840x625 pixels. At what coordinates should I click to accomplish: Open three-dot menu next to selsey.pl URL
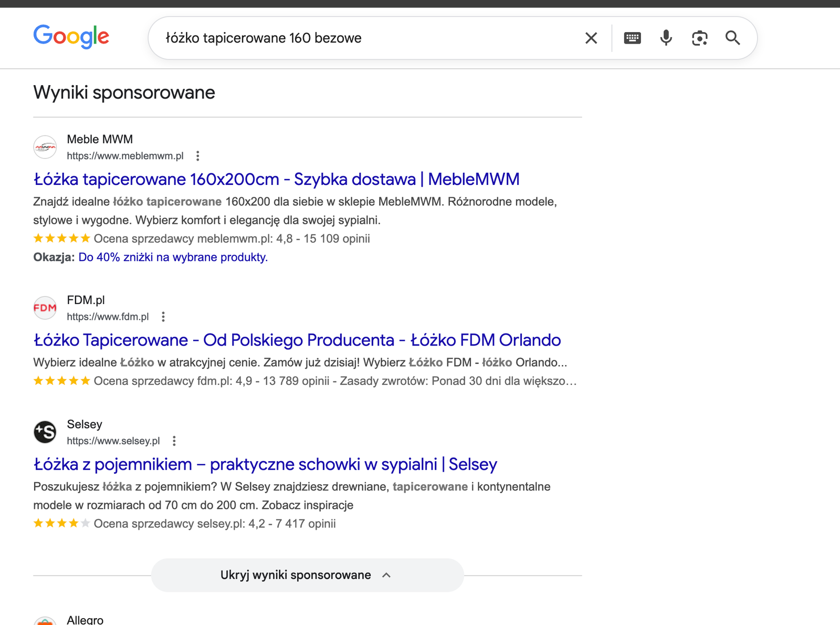click(x=174, y=441)
